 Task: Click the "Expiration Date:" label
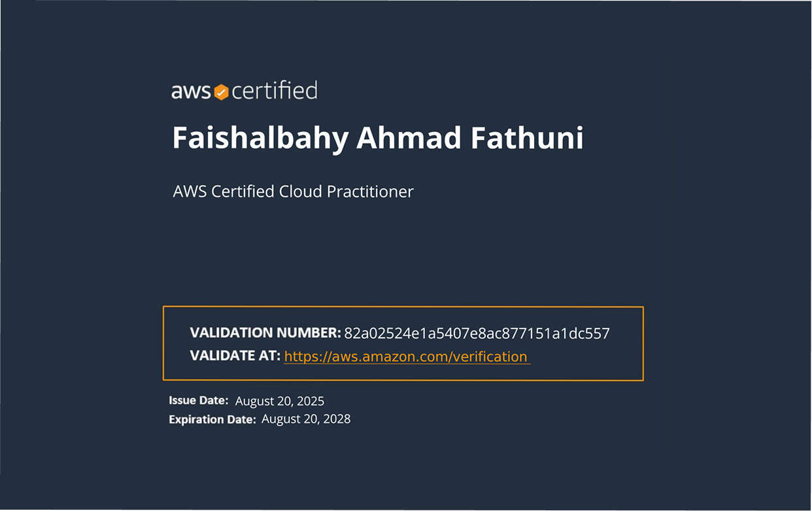[x=212, y=420]
